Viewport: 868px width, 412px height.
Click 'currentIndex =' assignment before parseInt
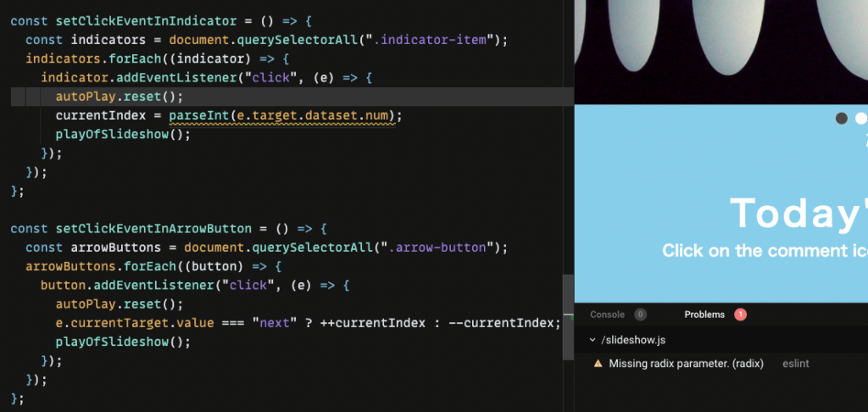click(108, 116)
